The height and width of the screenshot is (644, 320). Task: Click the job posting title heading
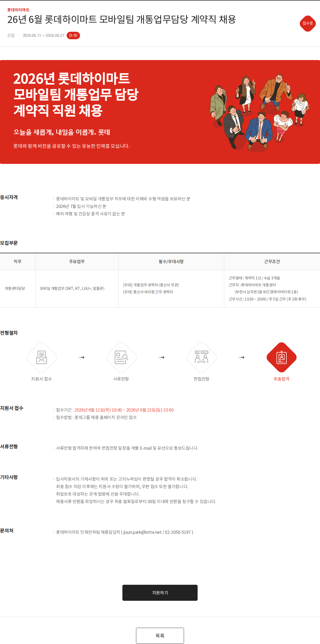point(122,19)
